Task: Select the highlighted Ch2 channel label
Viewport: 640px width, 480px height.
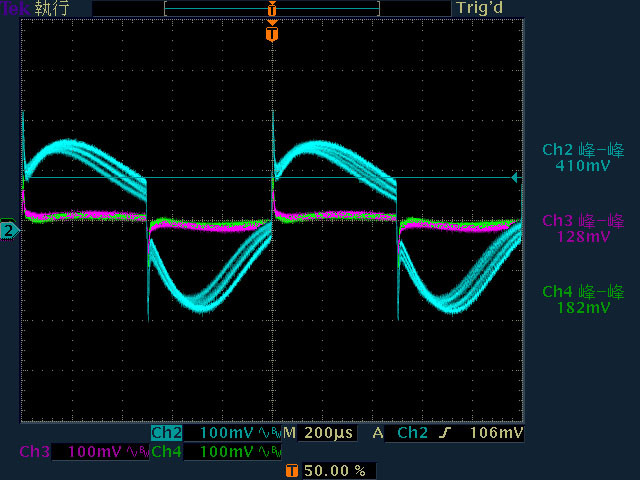Action: (167, 433)
